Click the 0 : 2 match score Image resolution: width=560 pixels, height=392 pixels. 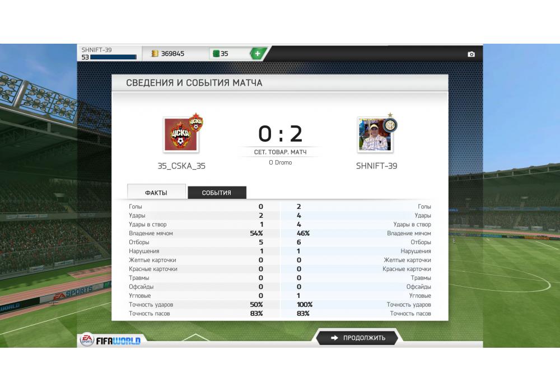pyautogui.click(x=281, y=134)
